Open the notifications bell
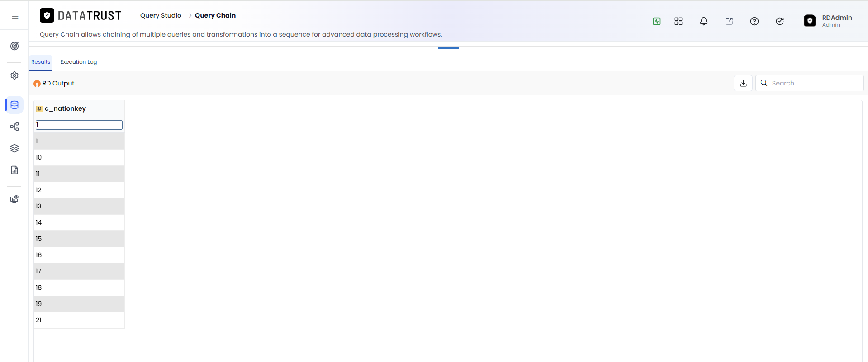Viewport: 868px width, 362px height. (704, 21)
